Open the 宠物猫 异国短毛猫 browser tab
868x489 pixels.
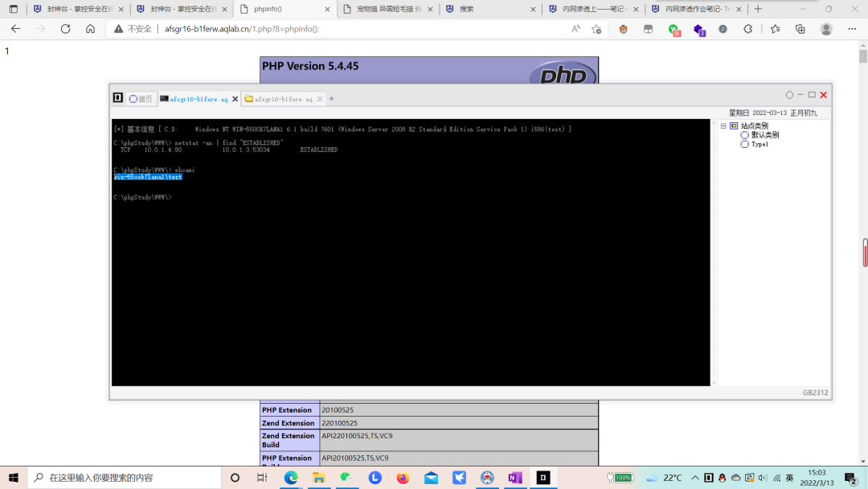pos(387,9)
